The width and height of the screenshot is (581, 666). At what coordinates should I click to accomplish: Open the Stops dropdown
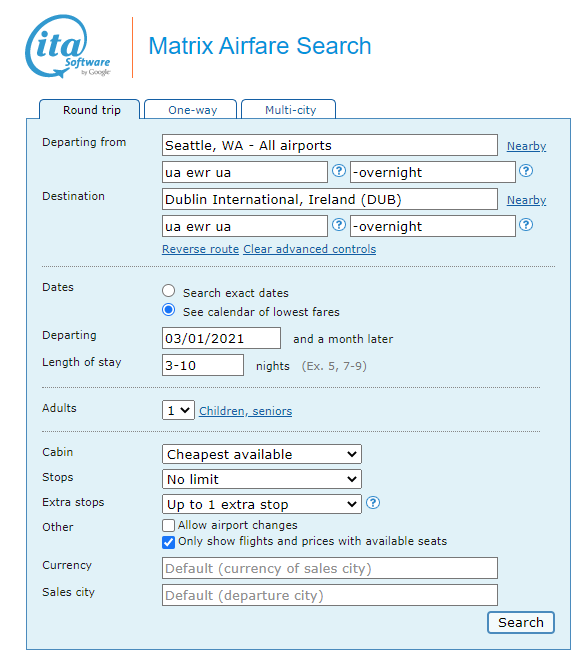click(262, 480)
